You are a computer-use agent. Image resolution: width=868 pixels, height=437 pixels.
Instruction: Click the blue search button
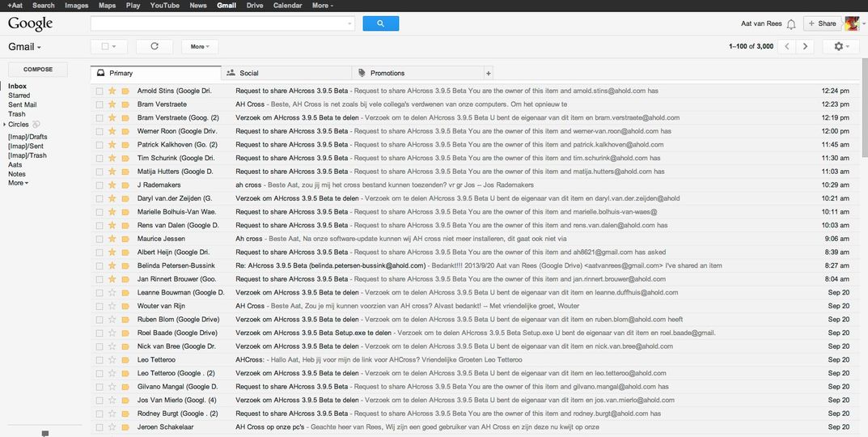380,23
